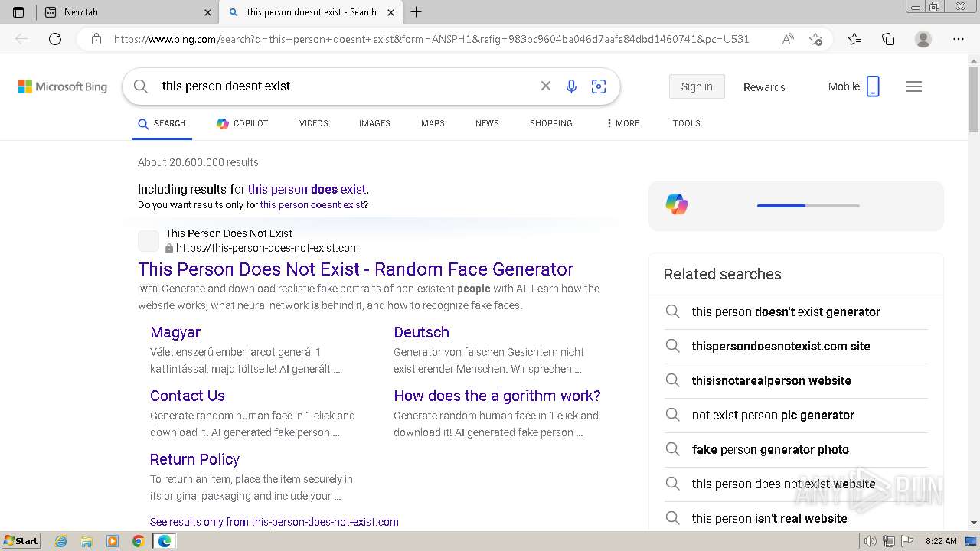Click the Sign in button

coord(697,86)
